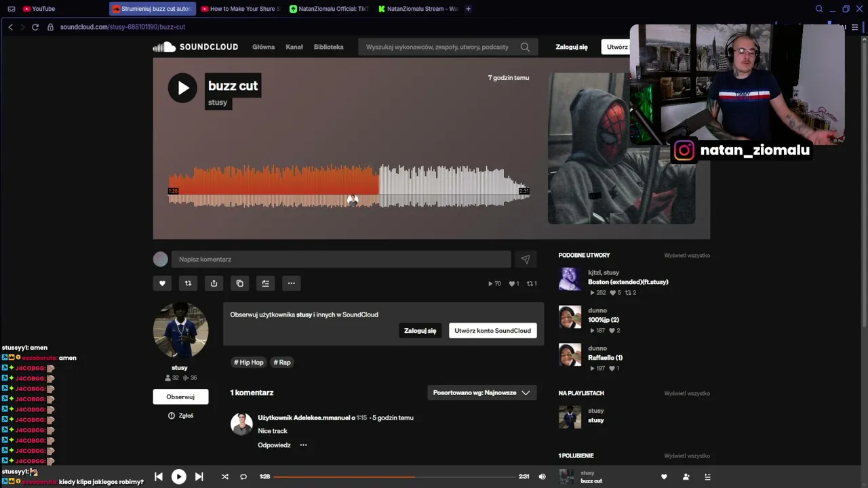Image resolution: width=868 pixels, height=488 pixels.
Task: Copy the track link with the copy icon
Action: point(239,283)
